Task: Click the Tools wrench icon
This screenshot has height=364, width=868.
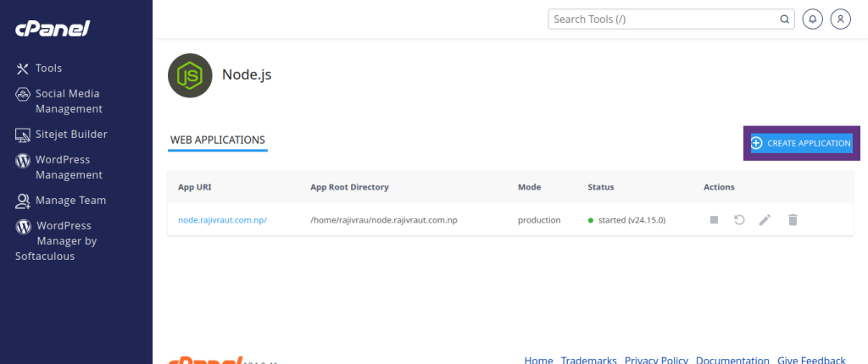Action: 22,69
